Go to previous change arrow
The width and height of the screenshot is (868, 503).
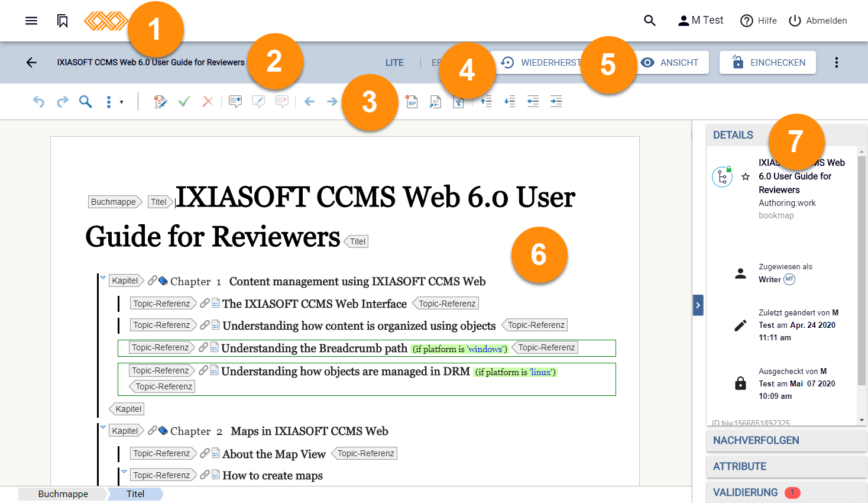pyautogui.click(x=309, y=102)
